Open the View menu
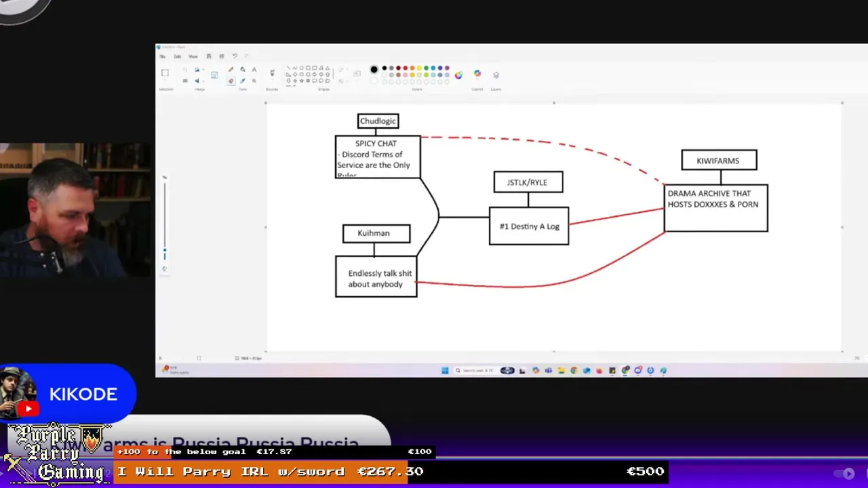Image resolution: width=868 pixels, height=488 pixels. click(x=193, y=56)
